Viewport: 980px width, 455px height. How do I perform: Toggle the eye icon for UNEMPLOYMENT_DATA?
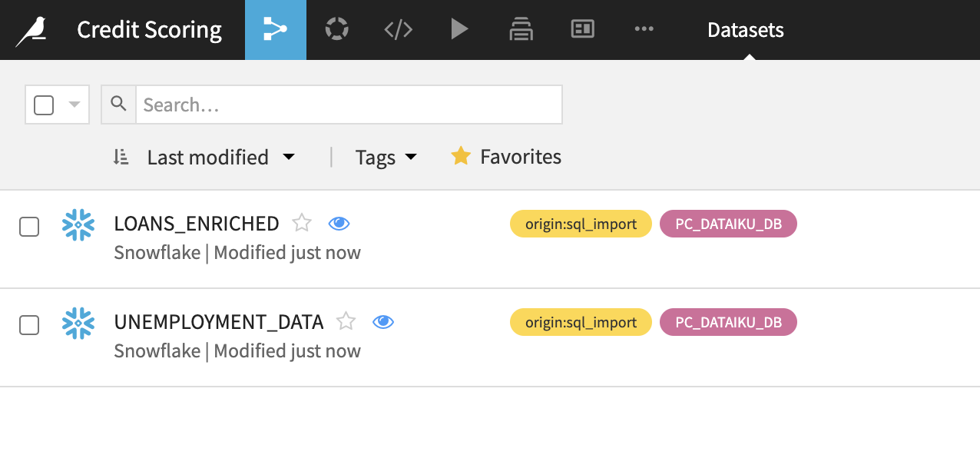(x=383, y=321)
